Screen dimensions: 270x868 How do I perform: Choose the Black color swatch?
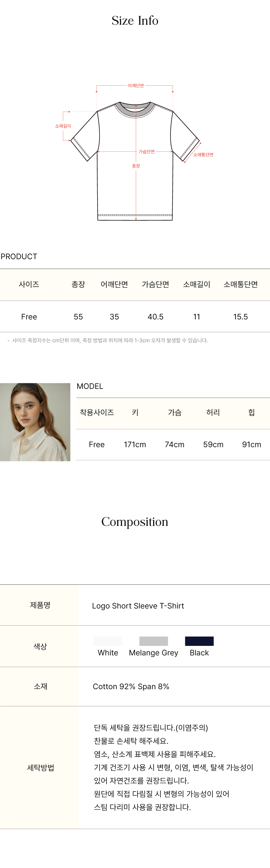199,641
